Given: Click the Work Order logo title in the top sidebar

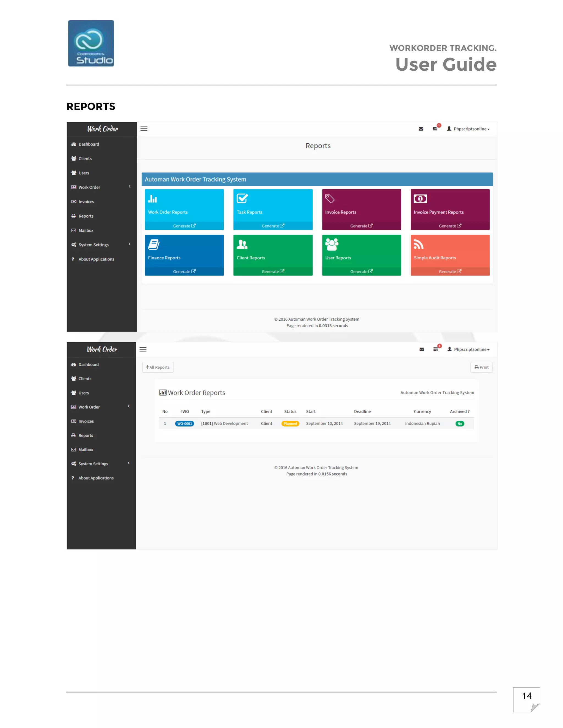Looking at the screenshot, I should (102, 129).
